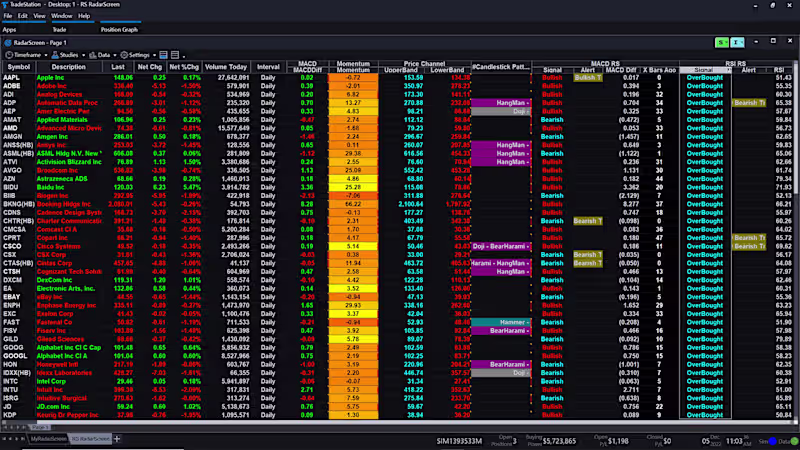
Task: Select the blue row-layout view icon
Action: point(163,55)
